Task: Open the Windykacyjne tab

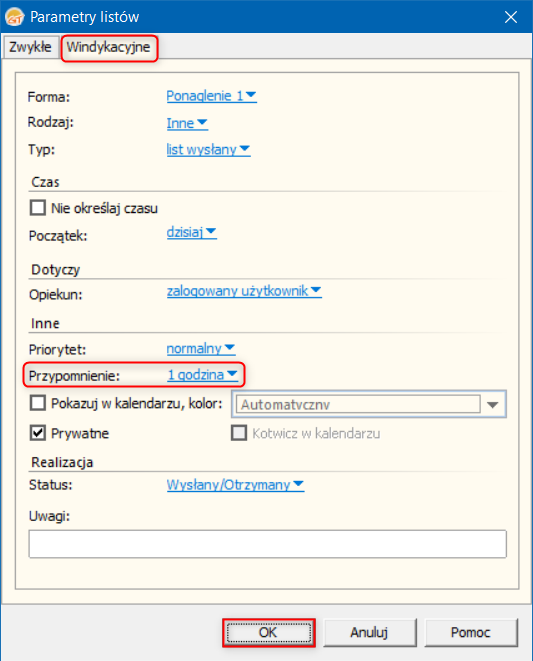Action: point(109,47)
